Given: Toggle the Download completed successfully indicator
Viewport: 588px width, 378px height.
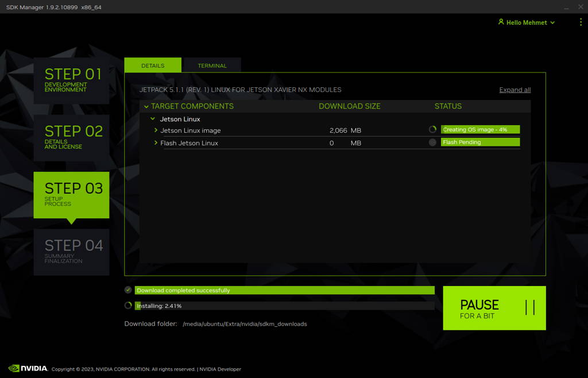Looking at the screenshot, I should click(x=284, y=290).
